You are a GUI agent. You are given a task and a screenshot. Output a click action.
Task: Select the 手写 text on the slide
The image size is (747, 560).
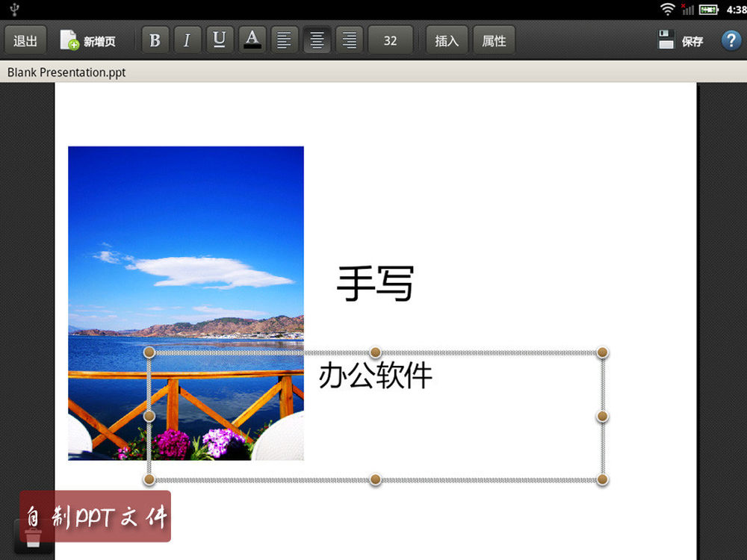click(x=376, y=284)
